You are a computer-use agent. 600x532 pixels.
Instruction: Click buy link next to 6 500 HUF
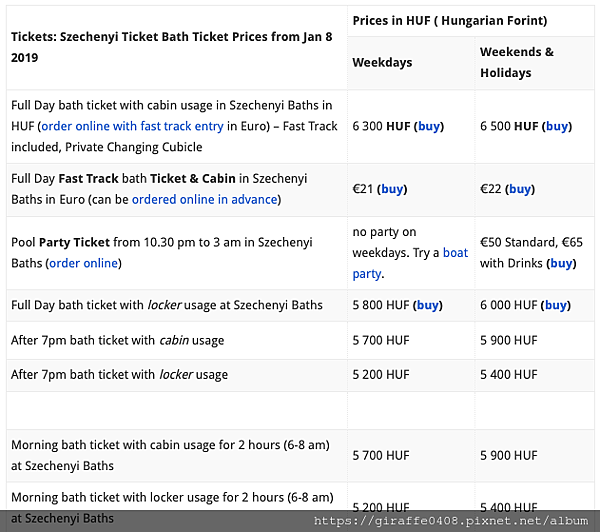556,126
